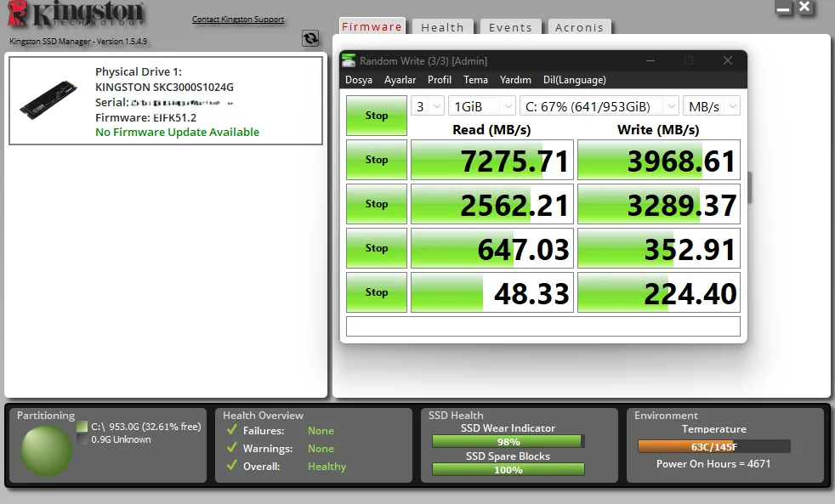Click 'Firmware: EIFK51.2' text
Screen dimensions: 835x504
146,117
